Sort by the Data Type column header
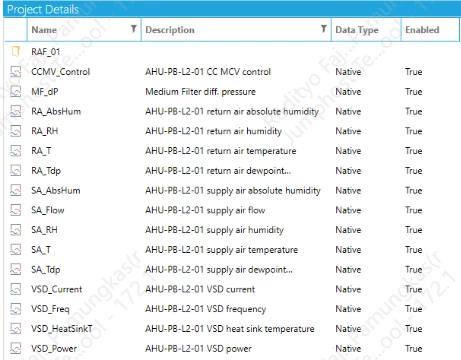 (x=357, y=30)
